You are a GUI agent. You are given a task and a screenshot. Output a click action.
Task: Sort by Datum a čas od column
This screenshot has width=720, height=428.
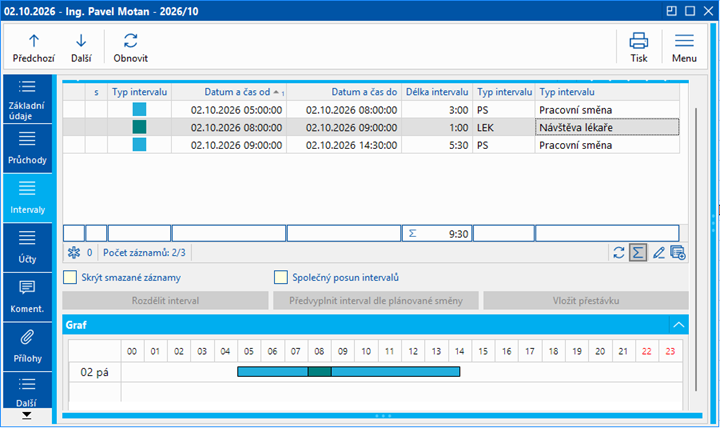pyautogui.click(x=229, y=92)
